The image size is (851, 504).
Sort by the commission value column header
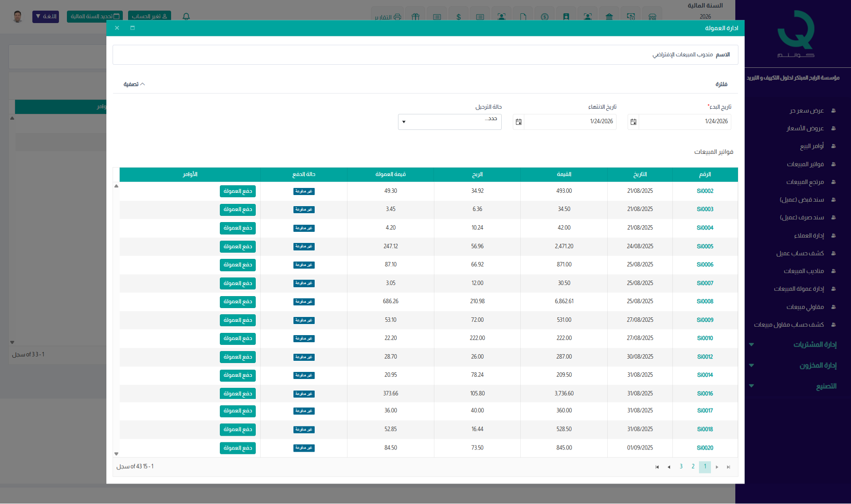point(390,174)
